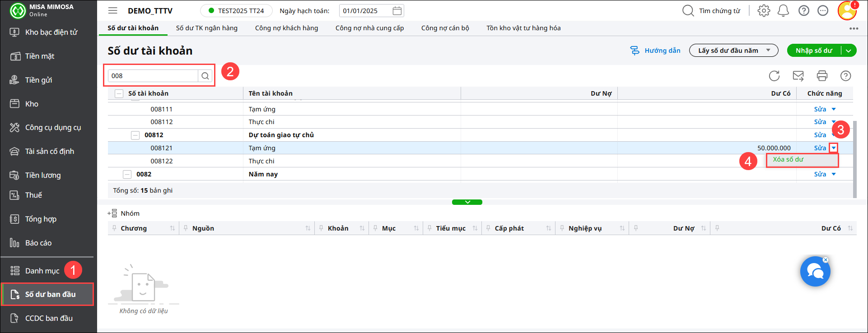Choose Xóa số dư from the menu
This screenshot has width=868, height=333.
(802, 159)
